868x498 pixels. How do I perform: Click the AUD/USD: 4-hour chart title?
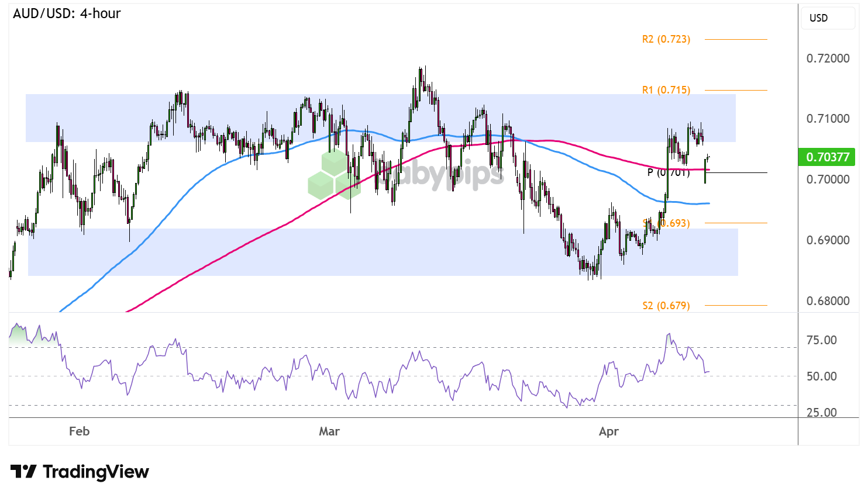(67, 13)
